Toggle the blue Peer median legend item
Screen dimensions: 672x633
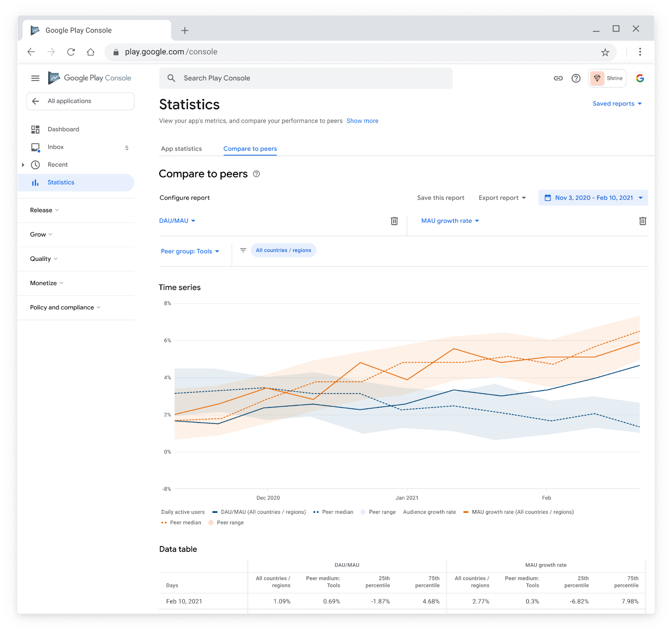click(x=333, y=512)
